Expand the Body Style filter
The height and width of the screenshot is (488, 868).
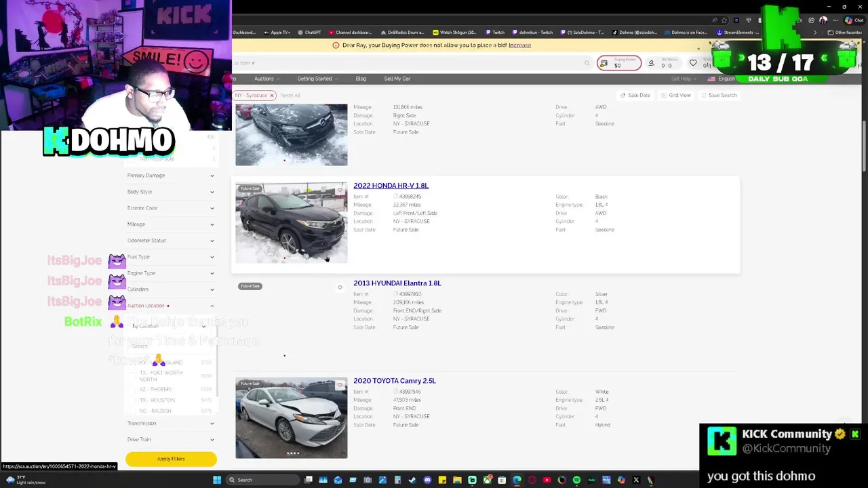click(171, 192)
